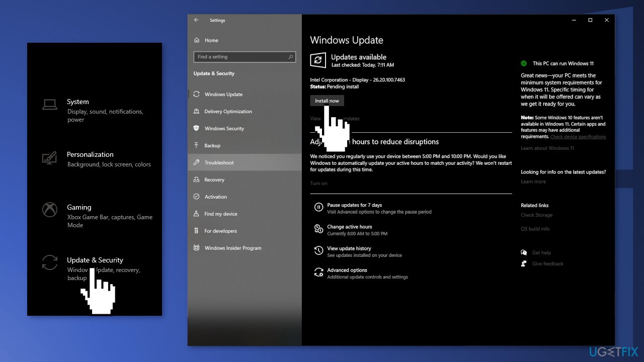The height and width of the screenshot is (362, 644).
Task: Click the For developers icon
Action: tap(196, 231)
